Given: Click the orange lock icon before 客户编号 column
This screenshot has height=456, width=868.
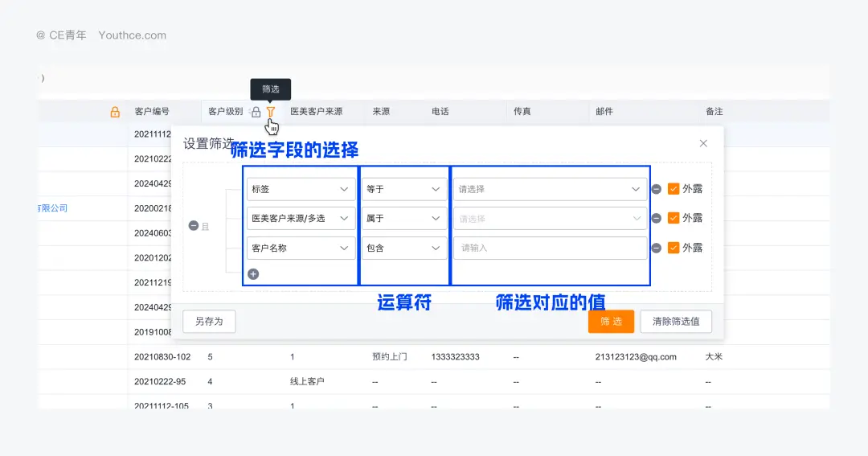Looking at the screenshot, I should click(115, 112).
